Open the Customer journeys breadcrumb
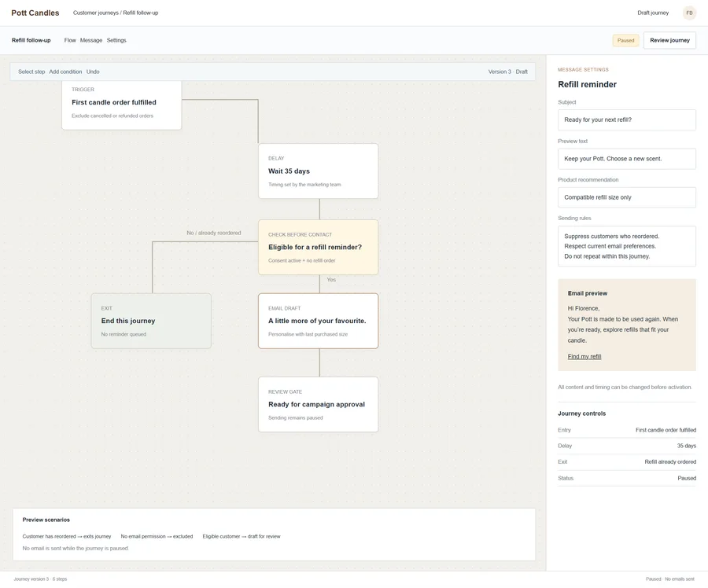Image resolution: width=708 pixels, height=588 pixels. tap(96, 13)
